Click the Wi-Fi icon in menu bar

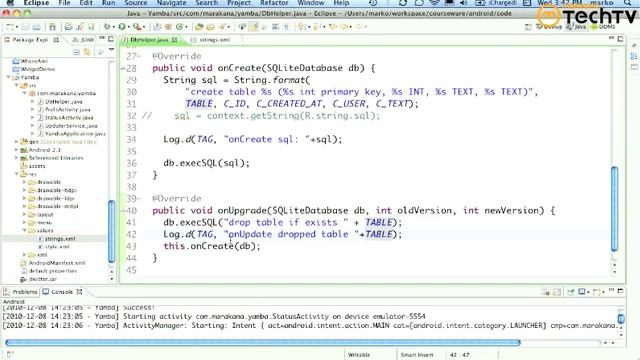(434, 3)
